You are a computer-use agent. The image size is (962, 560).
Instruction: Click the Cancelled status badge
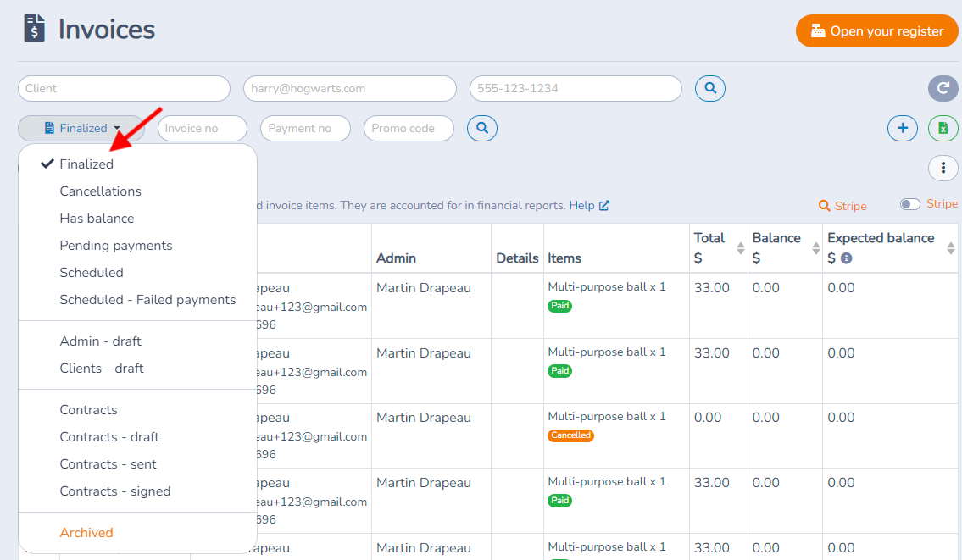[x=570, y=435]
